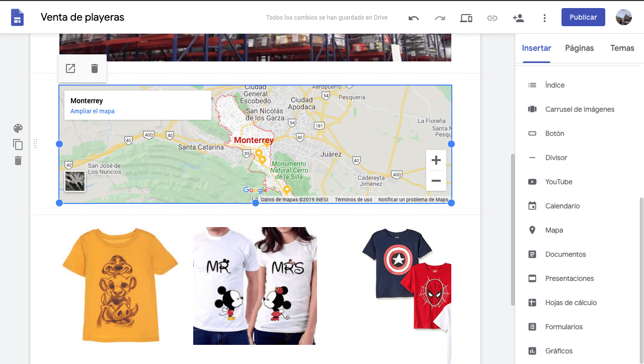The width and height of the screenshot is (644, 364).
Task: Select the warehouse photo above the map
Action: 255,47
